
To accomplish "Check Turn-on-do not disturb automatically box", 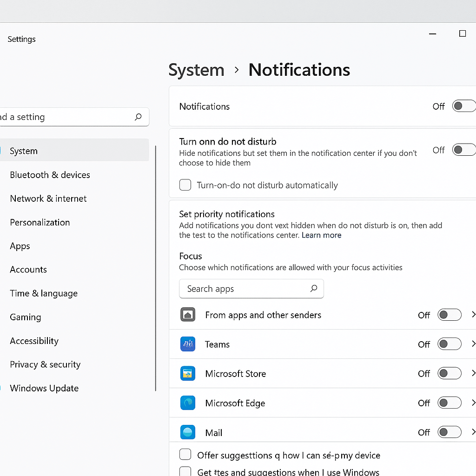I will coord(185,185).
